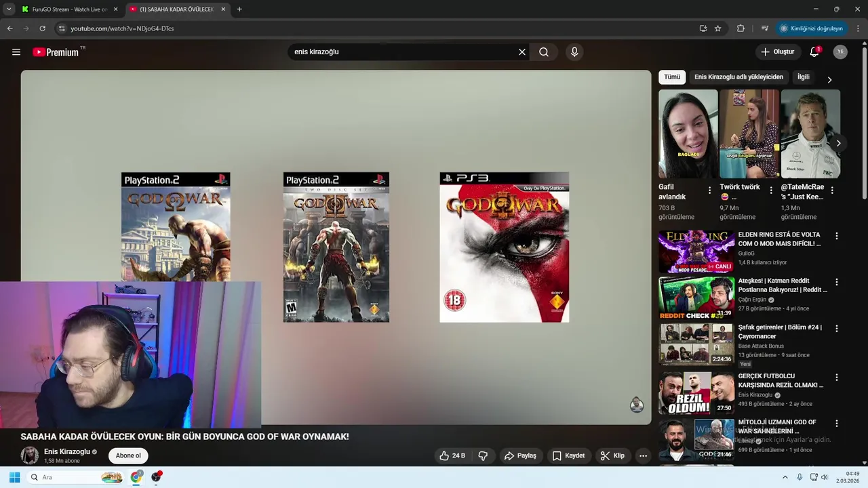Viewport: 868px width, 488px height.
Task: Open options for @TateMcRae short
Action: pyautogui.click(x=832, y=190)
